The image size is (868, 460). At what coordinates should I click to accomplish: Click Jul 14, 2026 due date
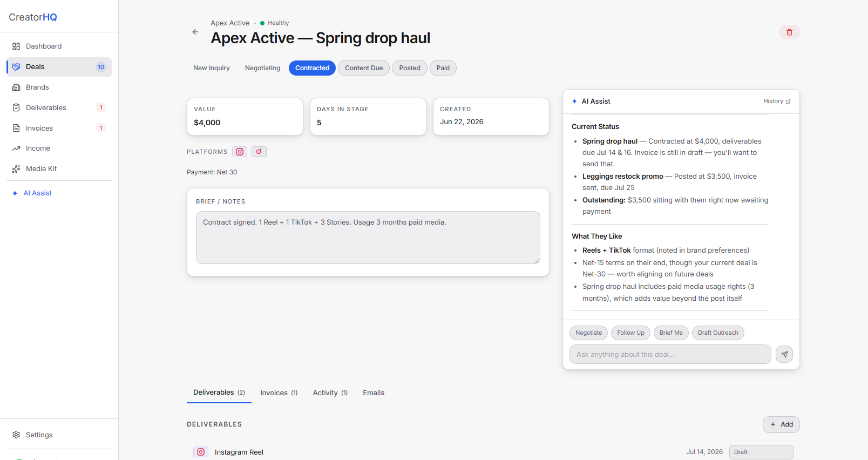(704, 452)
